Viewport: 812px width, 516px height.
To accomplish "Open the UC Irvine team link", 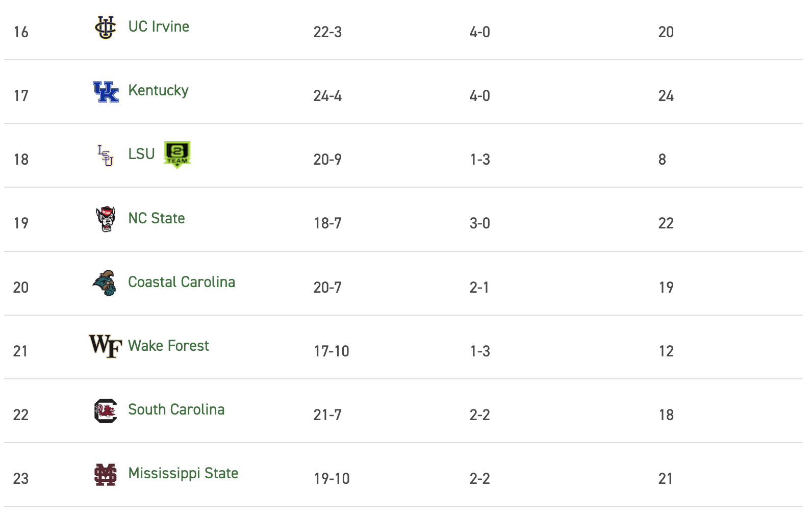I will coord(159,27).
